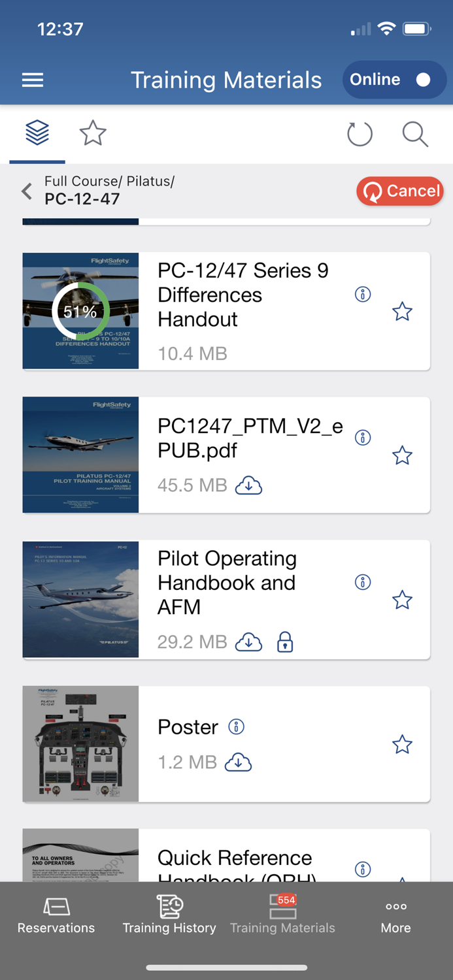The image size is (453, 980).
Task: Download the PC1247_PTM_V2_ePUB.pdf file
Action: coord(249,485)
